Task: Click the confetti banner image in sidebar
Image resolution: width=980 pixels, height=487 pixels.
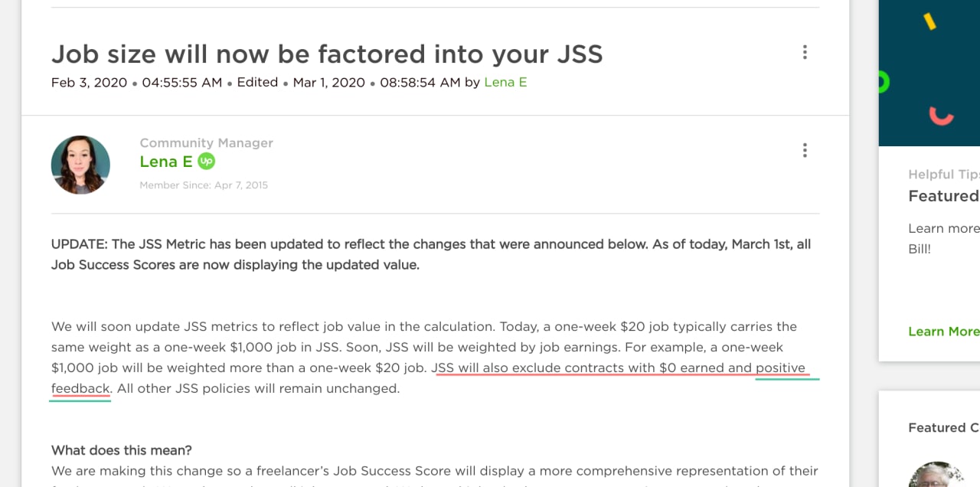Action: [929, 73]
